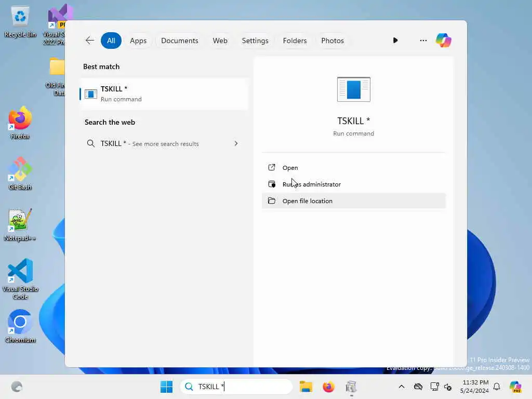
Task: Switch to the Settings filter tab
Action: [255, 41]
